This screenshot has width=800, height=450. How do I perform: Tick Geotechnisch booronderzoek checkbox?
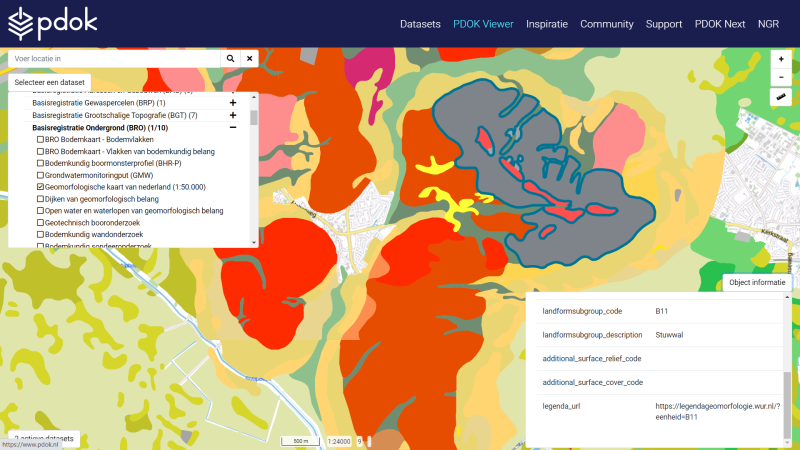coord(40,222)
